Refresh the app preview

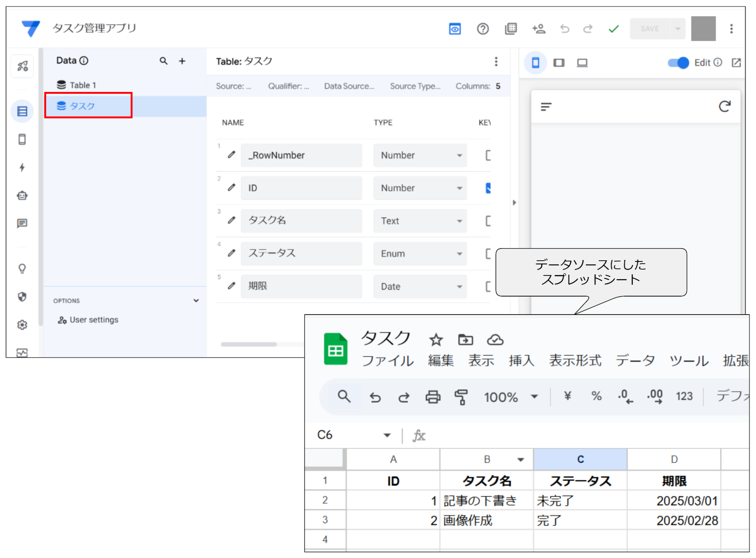724,107
